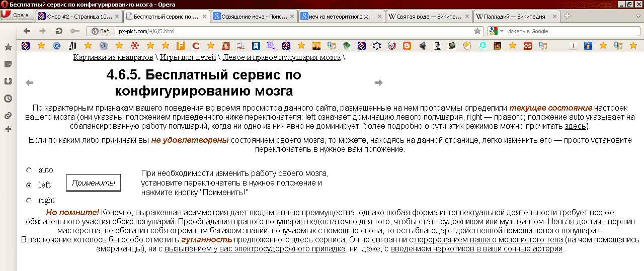
Task: Click the highlighted text 'не удовлетворены'
Action: tap(190, 140)
